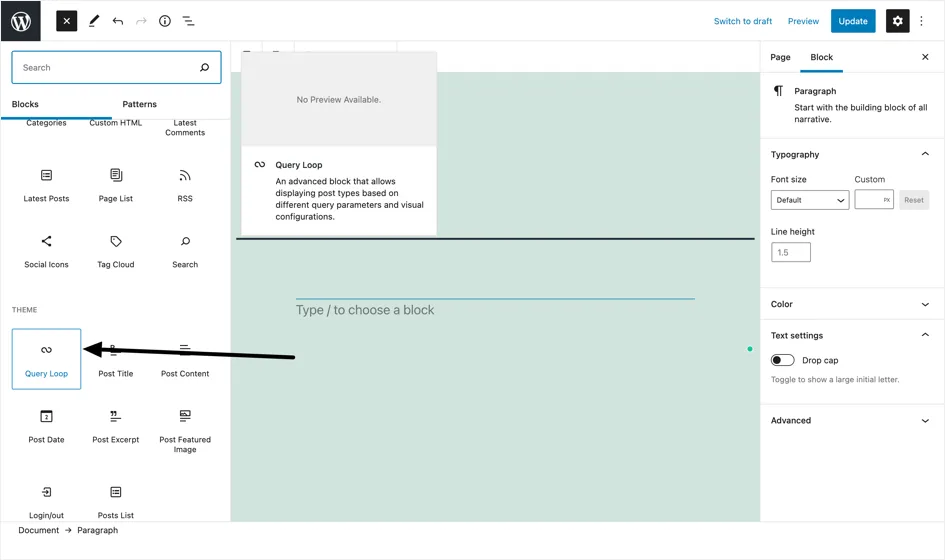The image size is (945, 560).
Task: Switch to the Page tab
Action: [780, 57]
